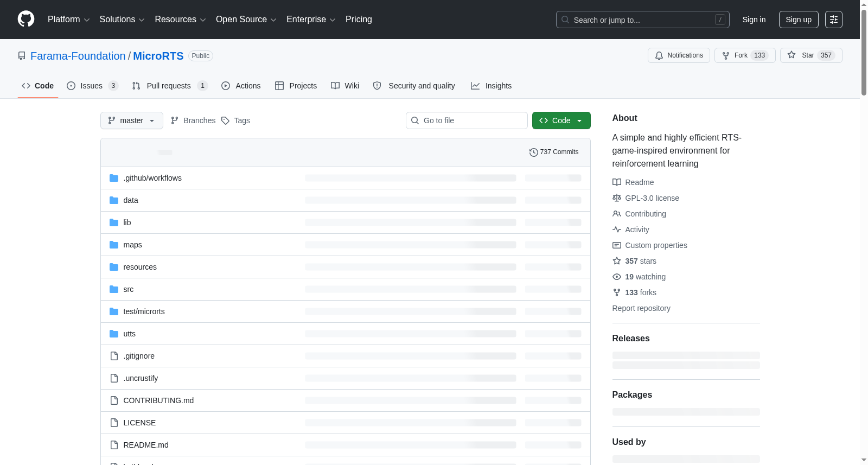Click the MicroRTS repository name link

[158, 56]
